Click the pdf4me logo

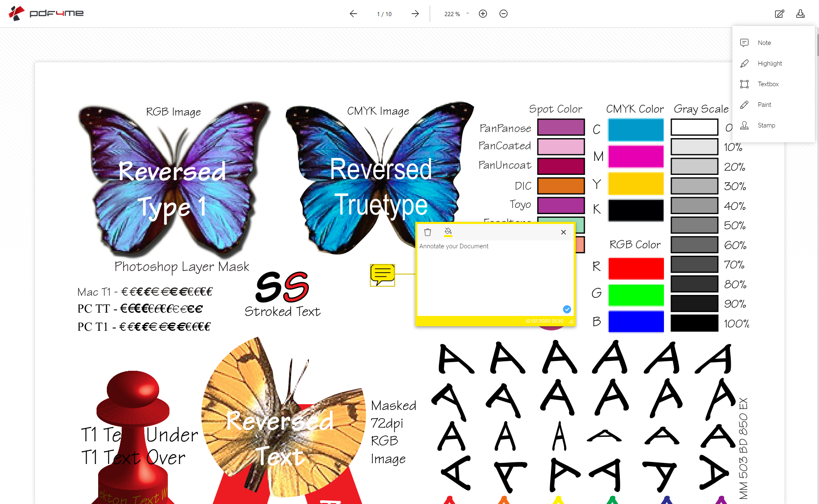tap(46, 14)
